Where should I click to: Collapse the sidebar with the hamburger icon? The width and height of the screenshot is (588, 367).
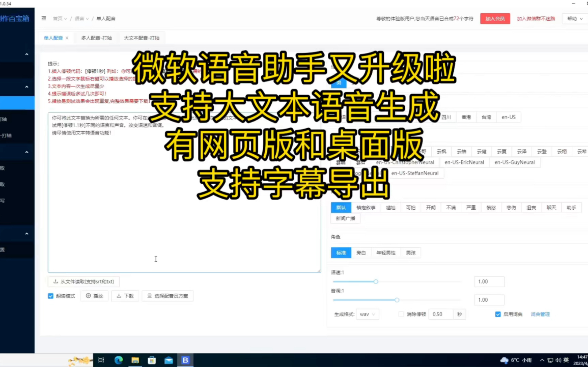(44, 18)
